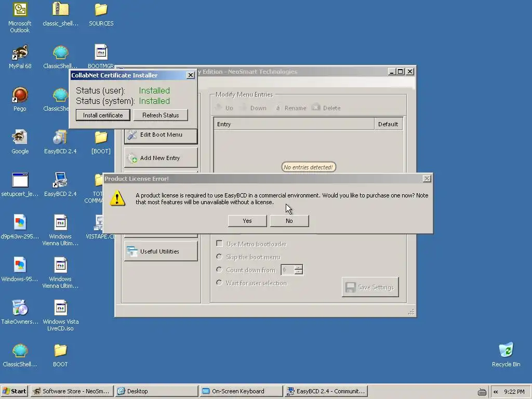Click Rename in Modify Menu Entries
532x399 pixels.
pos(290,108)
